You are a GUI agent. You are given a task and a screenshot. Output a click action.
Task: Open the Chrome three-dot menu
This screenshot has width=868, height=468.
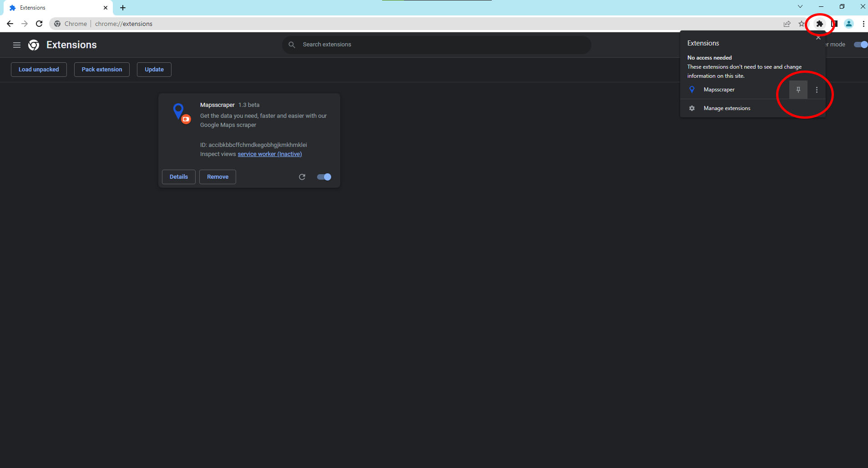coord(863,24)
